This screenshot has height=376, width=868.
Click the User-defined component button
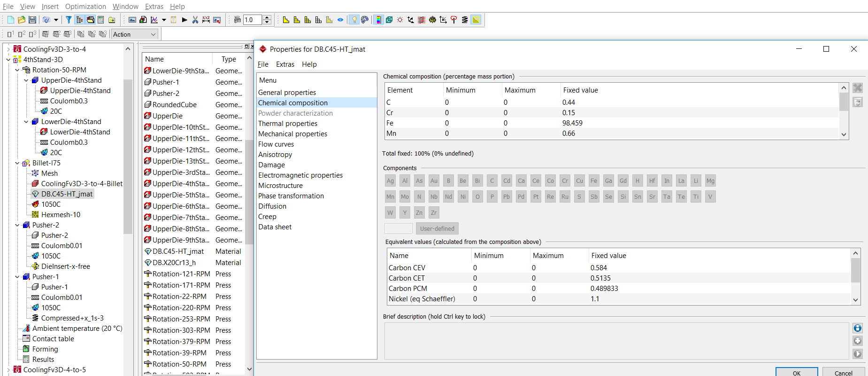437,228
